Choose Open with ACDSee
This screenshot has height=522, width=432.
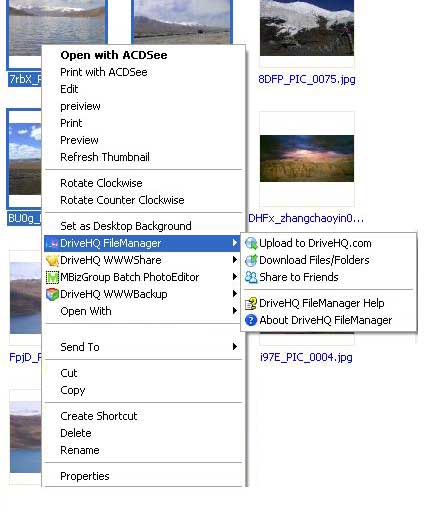pyautogui.click(x=114, y=55)
